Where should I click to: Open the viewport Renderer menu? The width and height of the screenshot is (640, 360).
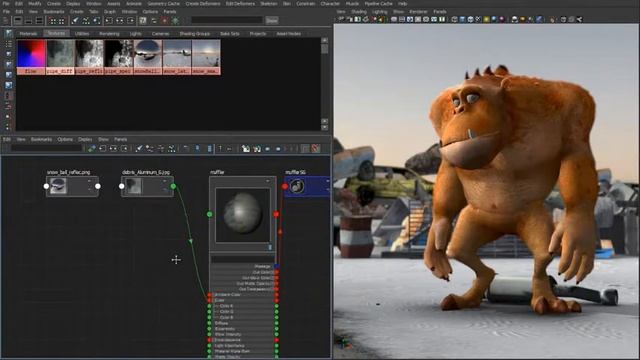(x=418, y=12)
